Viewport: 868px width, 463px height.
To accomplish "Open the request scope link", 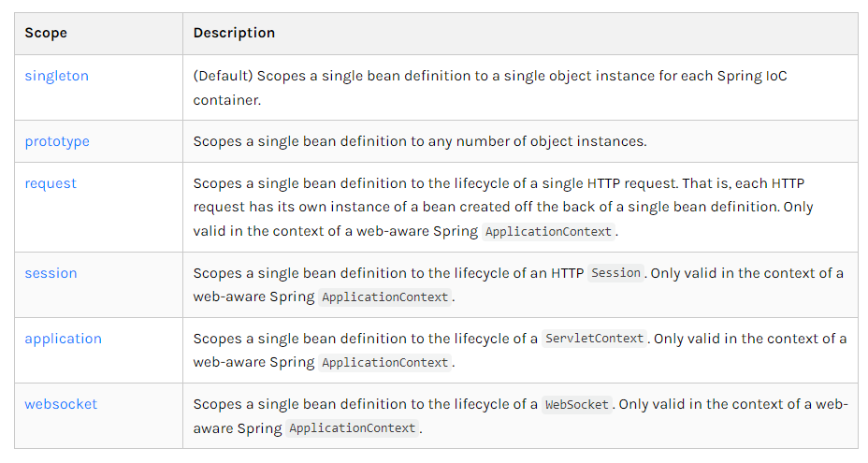I will click(x=51, y=183).
